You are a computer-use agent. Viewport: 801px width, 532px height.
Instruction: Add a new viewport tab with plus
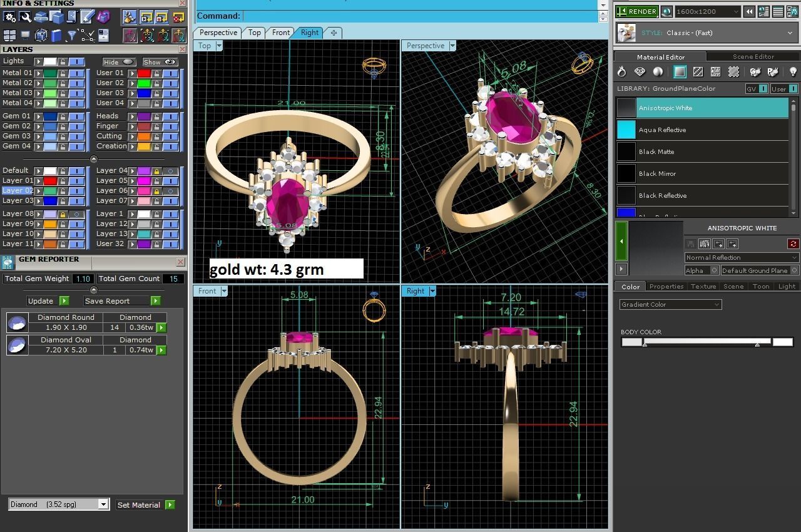point(334,33)
